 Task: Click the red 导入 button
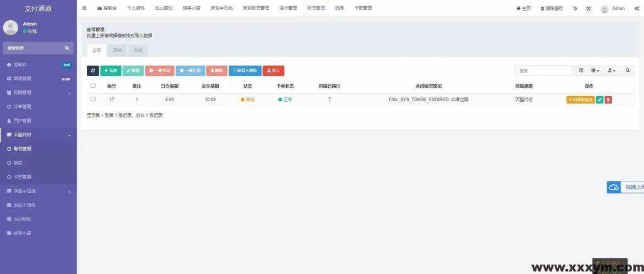tap(274, 71)
